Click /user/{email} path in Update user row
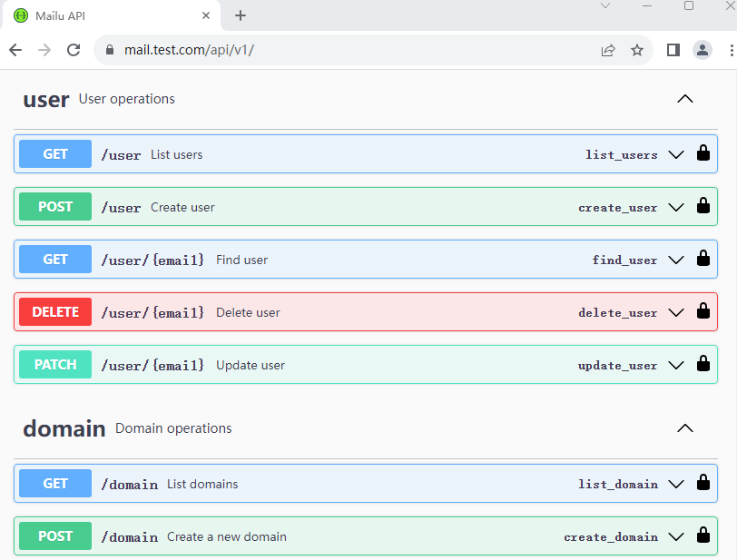Viewport: 737px width, 560px height. [x=152, y=366]
